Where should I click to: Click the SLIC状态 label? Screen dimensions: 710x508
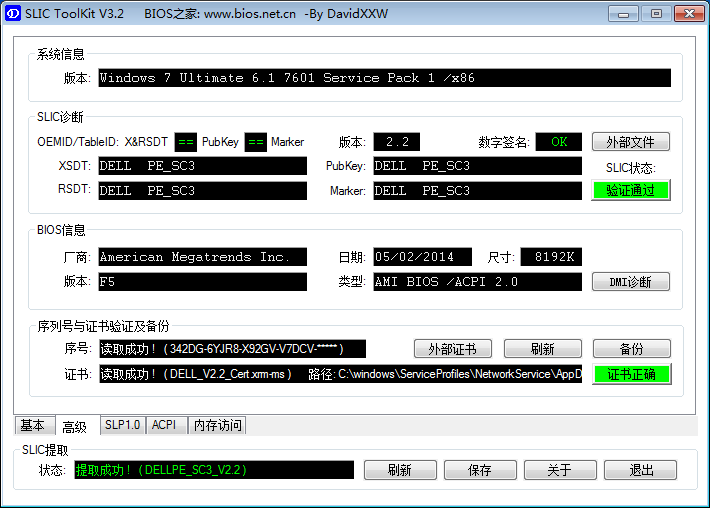point(631,168)
